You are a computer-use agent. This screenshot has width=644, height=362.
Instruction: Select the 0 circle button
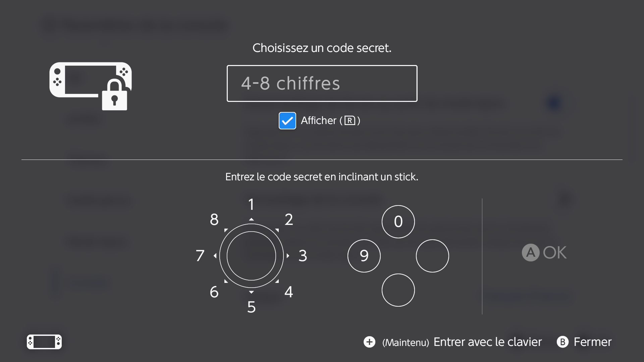398,222
